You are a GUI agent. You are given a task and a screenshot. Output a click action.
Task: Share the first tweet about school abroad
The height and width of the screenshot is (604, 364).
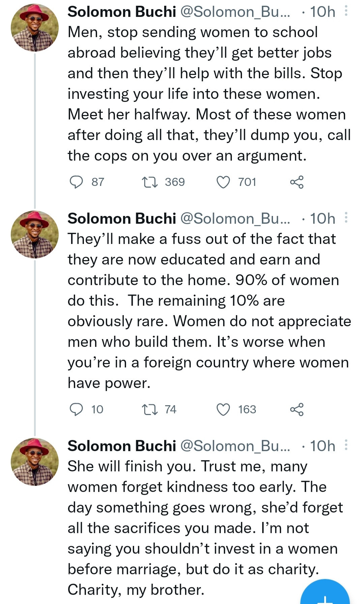pyautogui.click(x=297, y=182)
